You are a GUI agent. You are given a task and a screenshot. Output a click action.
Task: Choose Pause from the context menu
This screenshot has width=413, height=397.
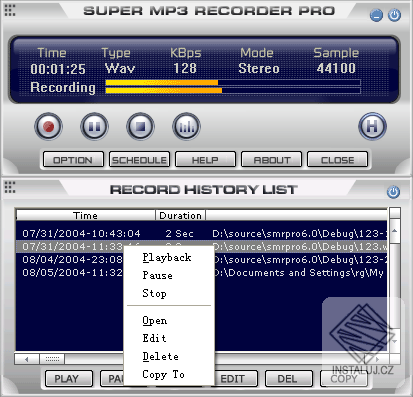(x=169, y=275)
